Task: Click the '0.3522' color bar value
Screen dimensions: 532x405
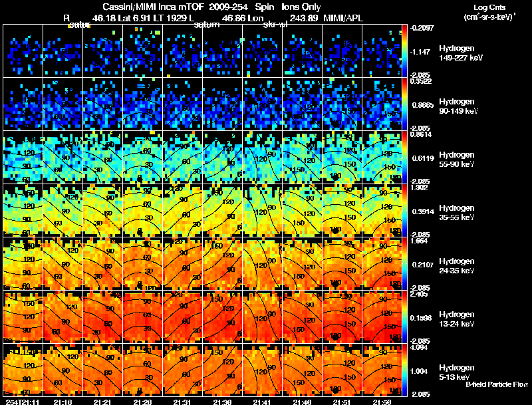Action: (x=421, y=80)
